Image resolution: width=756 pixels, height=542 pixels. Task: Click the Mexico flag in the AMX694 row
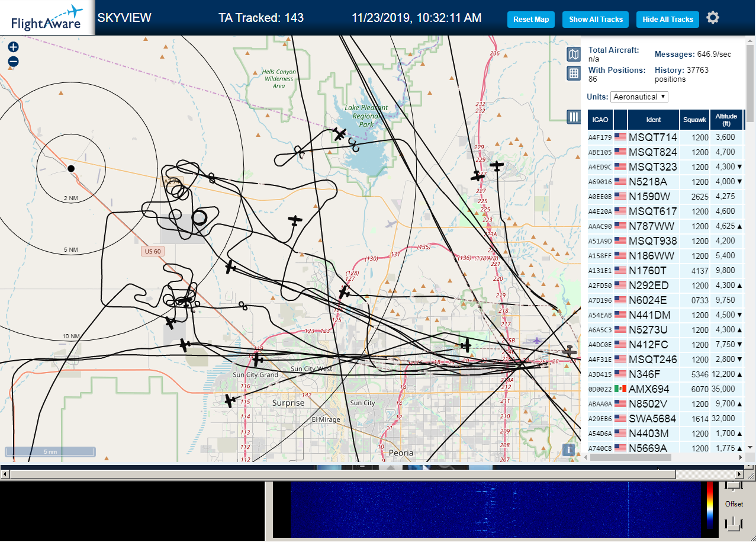620,389
